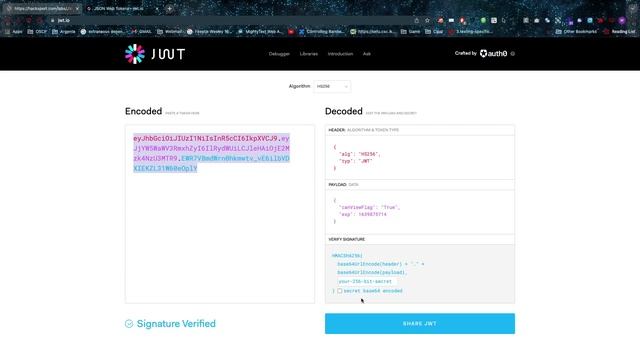This screenshot has width=640, height=360.
Task: Open the 3.testing-specific bookmark
Action: click(471, 31)
